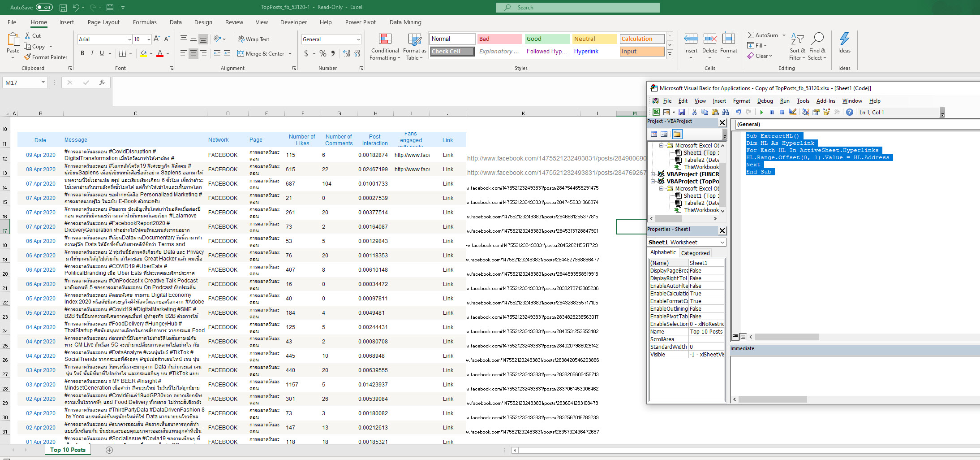Viewport: 980px width, 460px height.
Task: Open the Sheet1 Worksheet object dropdown in Properties
Action: (722, 242)
